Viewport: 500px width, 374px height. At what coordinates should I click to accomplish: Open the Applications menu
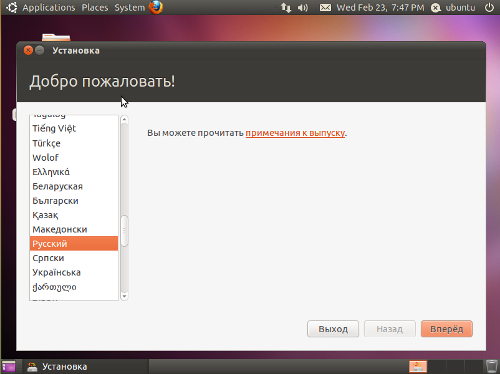click(49, 7)
